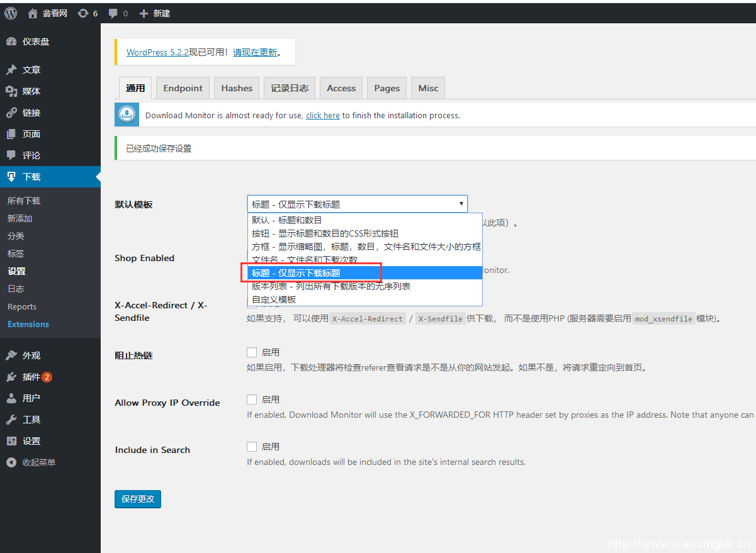756x553 pixels.
Task: Follow the 请现在更新 link
Action: coord(255,52)
